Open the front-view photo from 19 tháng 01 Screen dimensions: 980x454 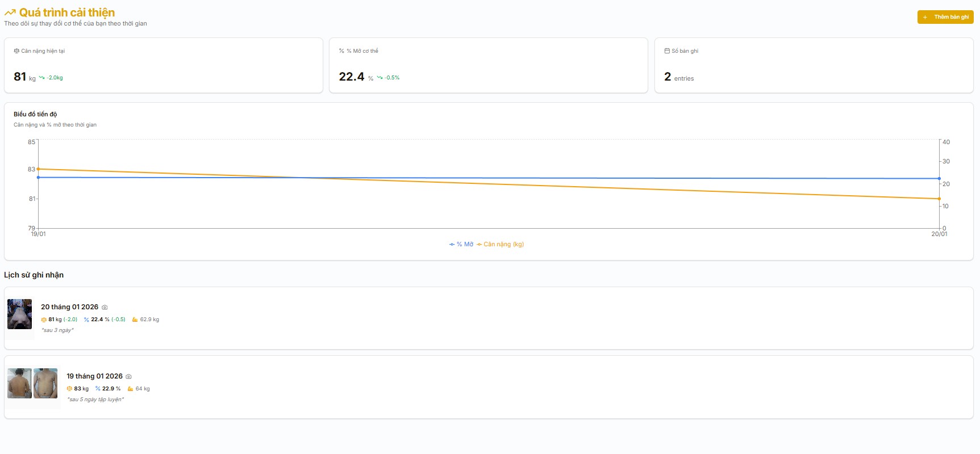(x=45, y=383)
